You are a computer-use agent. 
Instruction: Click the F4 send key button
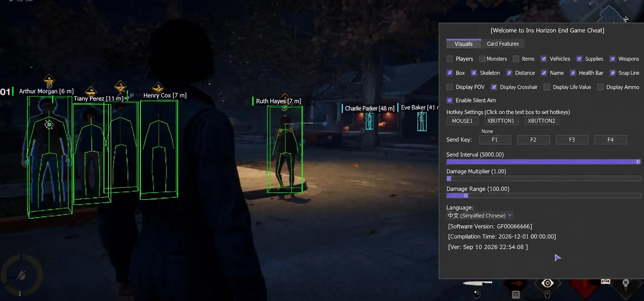[611, 140]
